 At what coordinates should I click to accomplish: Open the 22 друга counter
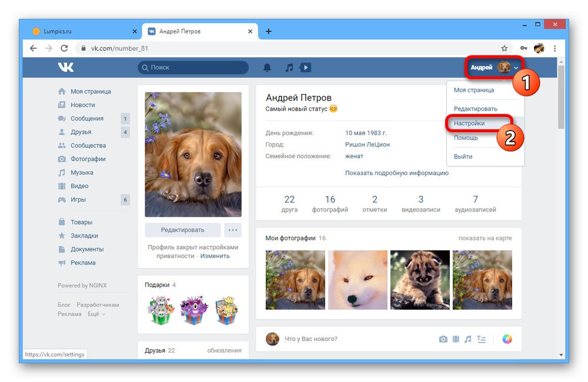(289, 203)
